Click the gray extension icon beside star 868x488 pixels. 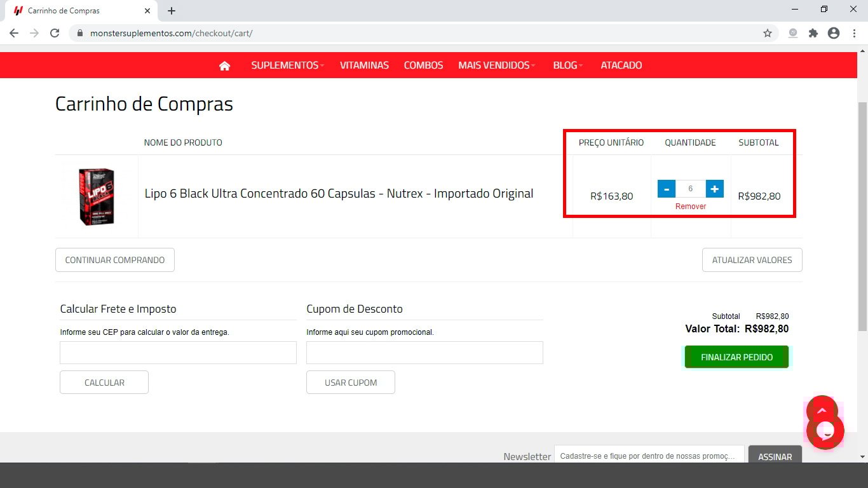click(793, 33)
